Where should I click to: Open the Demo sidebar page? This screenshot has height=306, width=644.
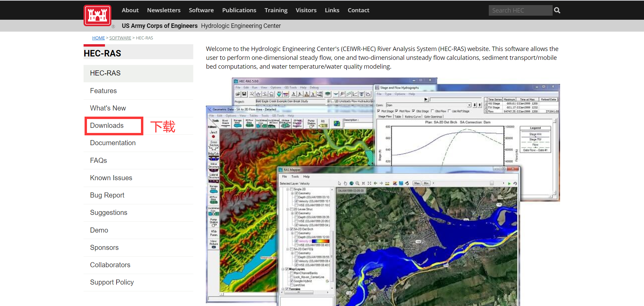pyautogui.click(x=138, y=230)
